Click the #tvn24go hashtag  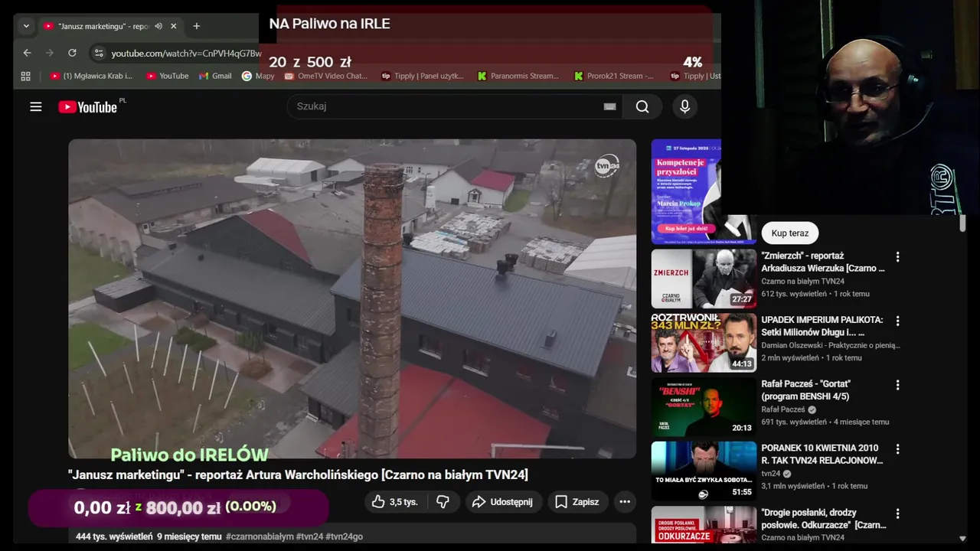[344, 536]
